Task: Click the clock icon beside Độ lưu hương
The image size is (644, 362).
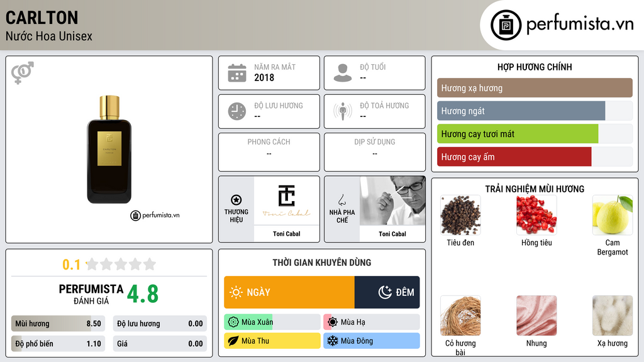Action: 237,111
